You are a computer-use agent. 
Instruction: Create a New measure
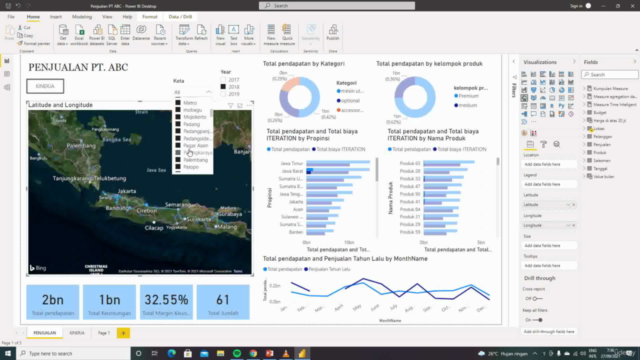point(271,35)
